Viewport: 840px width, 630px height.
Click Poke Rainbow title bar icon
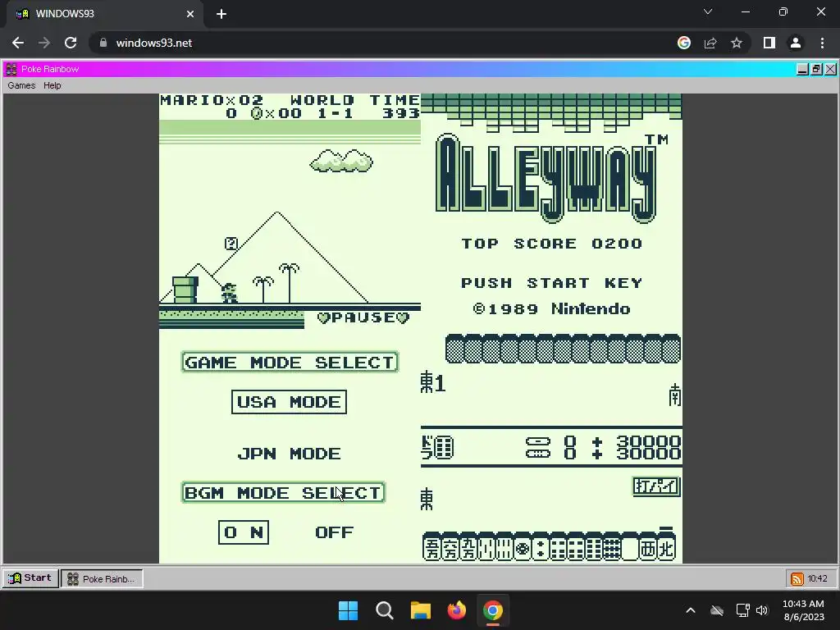11,69
